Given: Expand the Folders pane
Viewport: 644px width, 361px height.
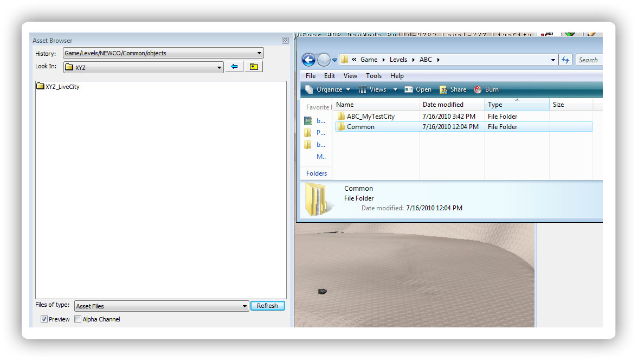Looking at the screenshot, I should click(x=316, y=173).
